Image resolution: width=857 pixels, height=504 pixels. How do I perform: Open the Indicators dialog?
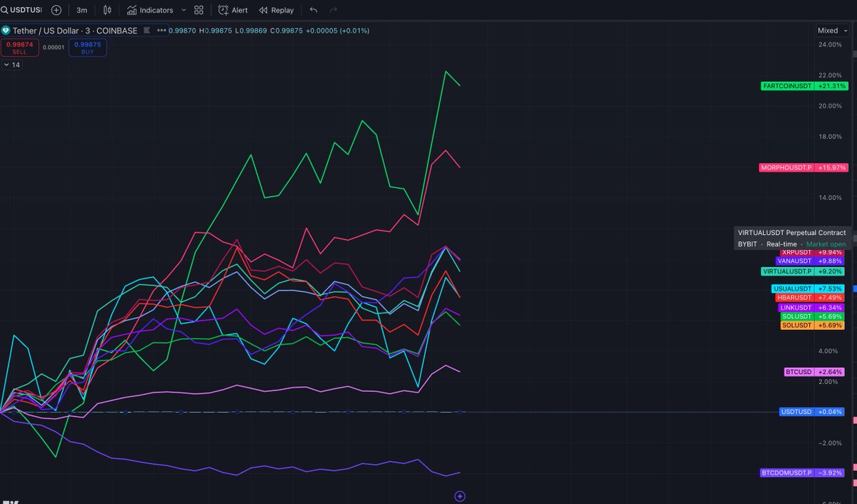pyautogui.click(x=150, y=10)
